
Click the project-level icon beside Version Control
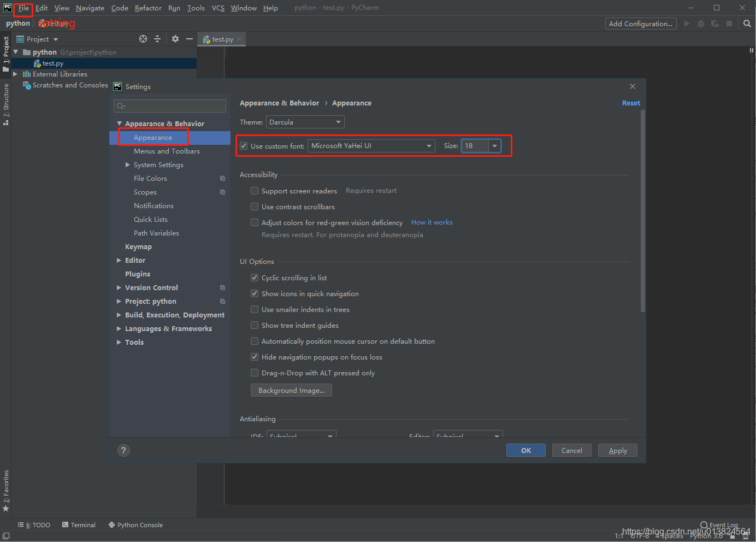[x=222, y=288]
